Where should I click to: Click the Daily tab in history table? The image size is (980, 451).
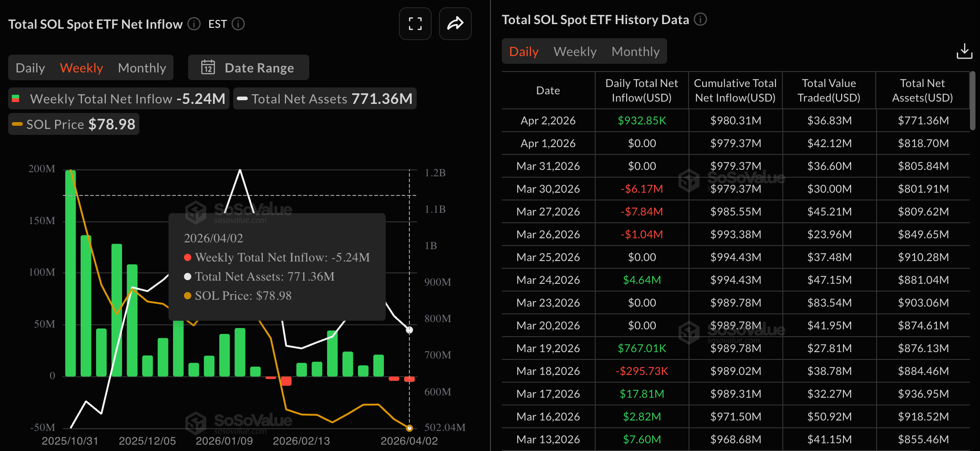(x=524, y=51)
